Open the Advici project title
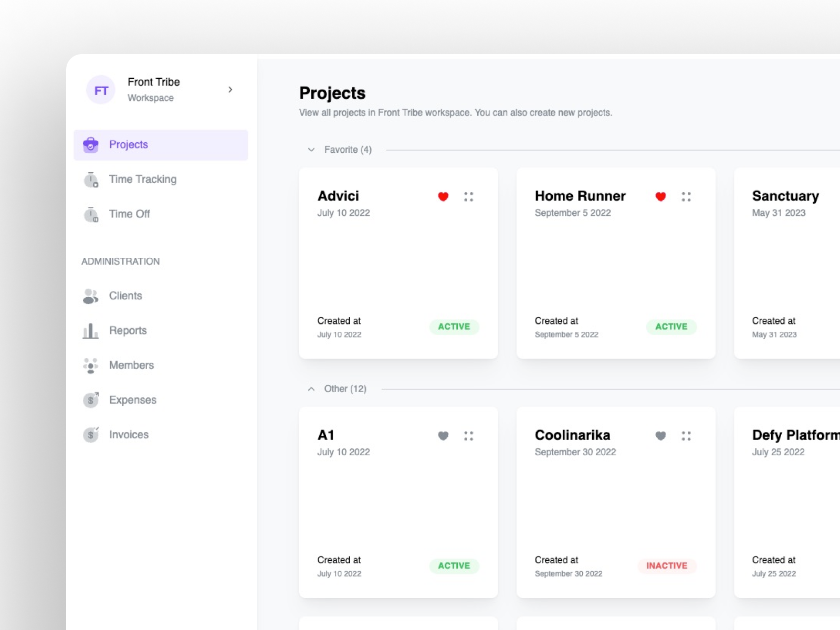The width and height of the screenshot is (840, 630). (338, 196)
